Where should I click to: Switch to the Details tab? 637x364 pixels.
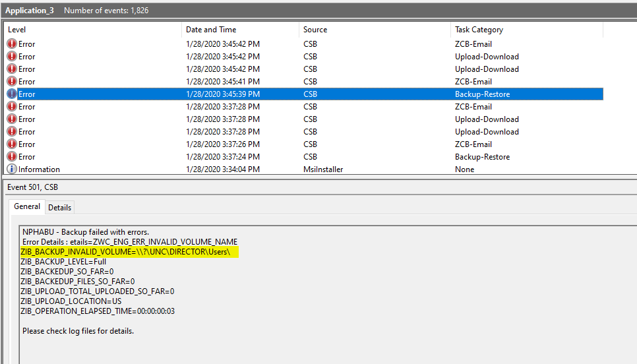[x=59, y=207]
